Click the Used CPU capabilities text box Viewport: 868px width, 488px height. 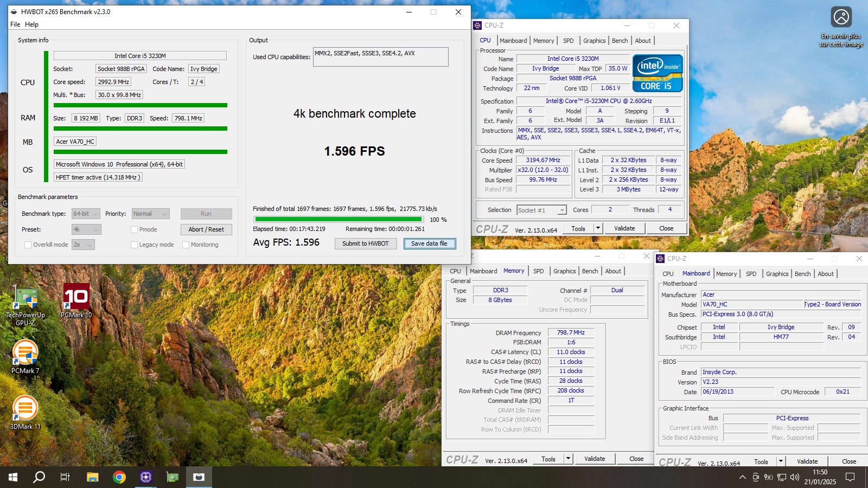[381, 57]
